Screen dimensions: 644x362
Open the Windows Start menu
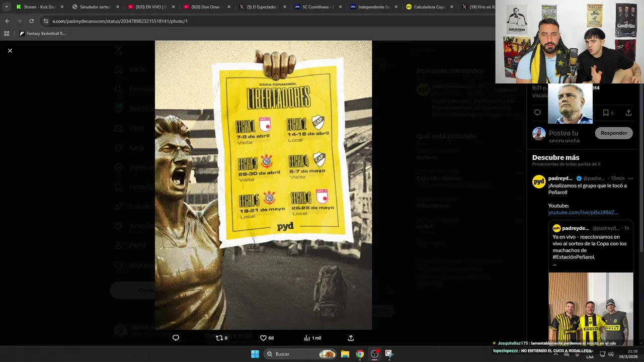pos(255,354)
